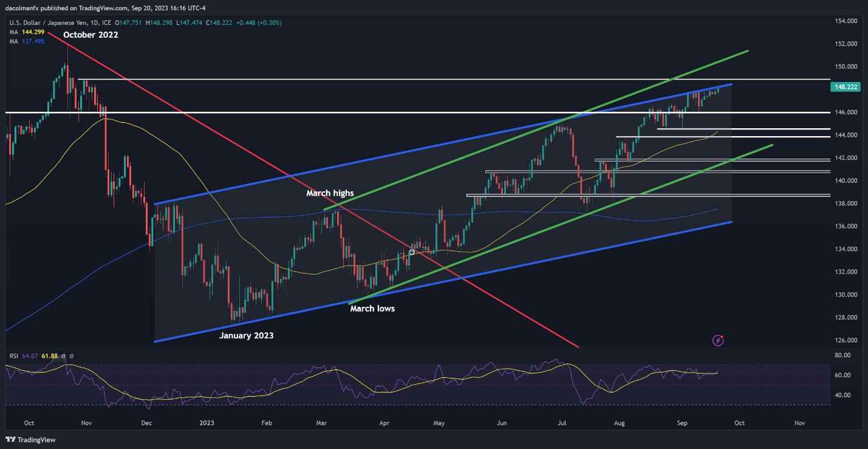Click the purple RSI value "64.07"
This screenshot has width=868, height=449.
tap(30, 356)
